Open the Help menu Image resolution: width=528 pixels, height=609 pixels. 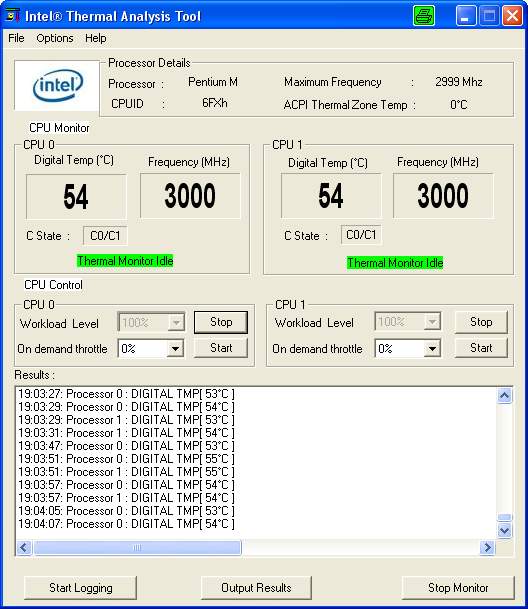pyautogui.click(x=96, y=38)
